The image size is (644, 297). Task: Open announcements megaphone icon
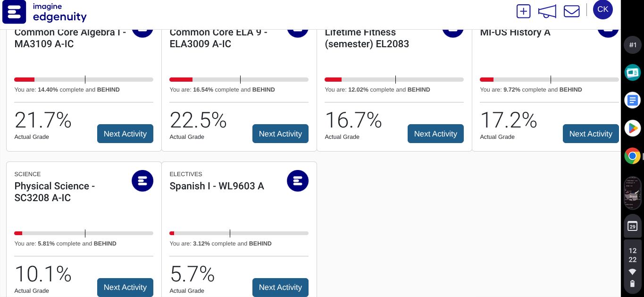(547, 11)
